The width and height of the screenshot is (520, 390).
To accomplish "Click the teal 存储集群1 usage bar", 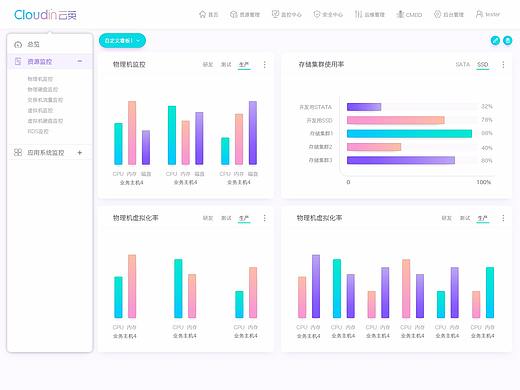I will tap(409, 134).
